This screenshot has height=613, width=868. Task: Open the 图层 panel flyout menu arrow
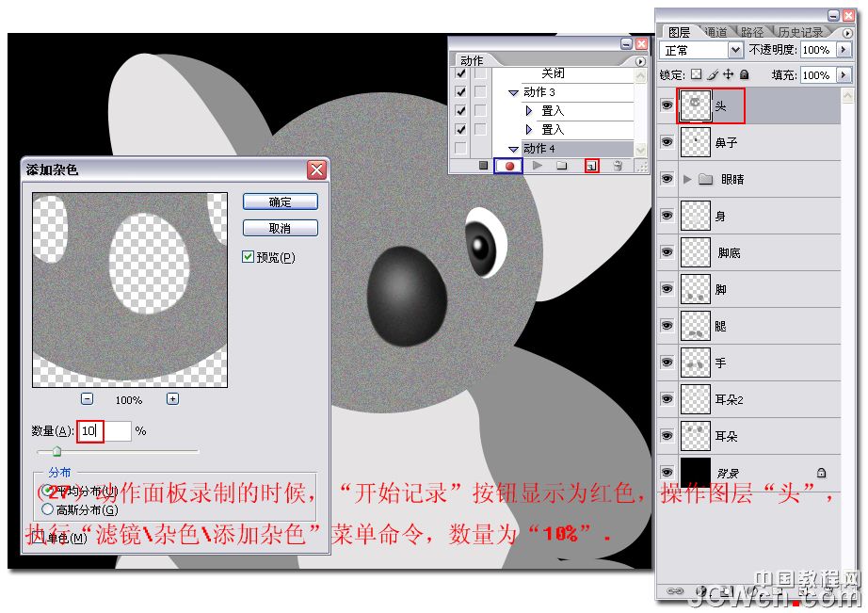click(847, 33)
